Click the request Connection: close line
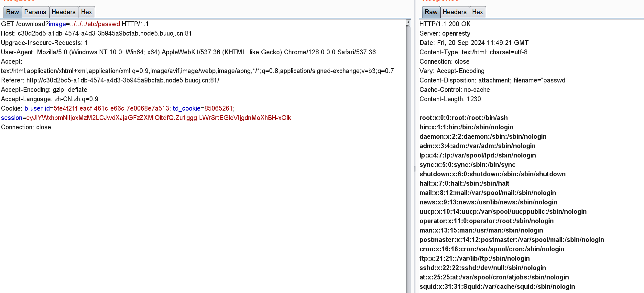This screenshot has height=293, width=644. [26, 127]
